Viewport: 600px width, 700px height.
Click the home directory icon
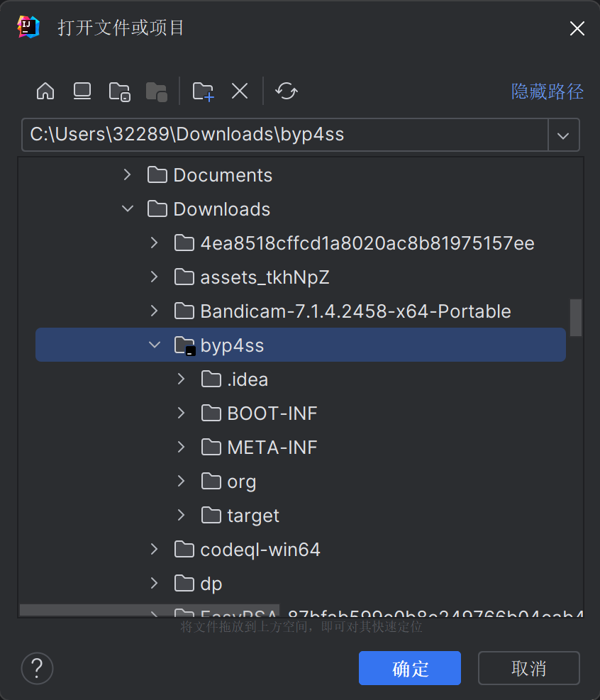tap(45, 91)
